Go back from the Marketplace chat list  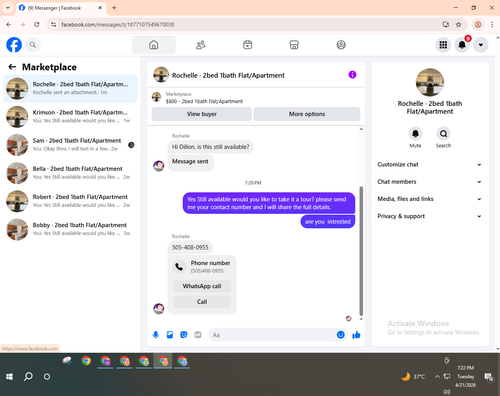tap(12, 67)
